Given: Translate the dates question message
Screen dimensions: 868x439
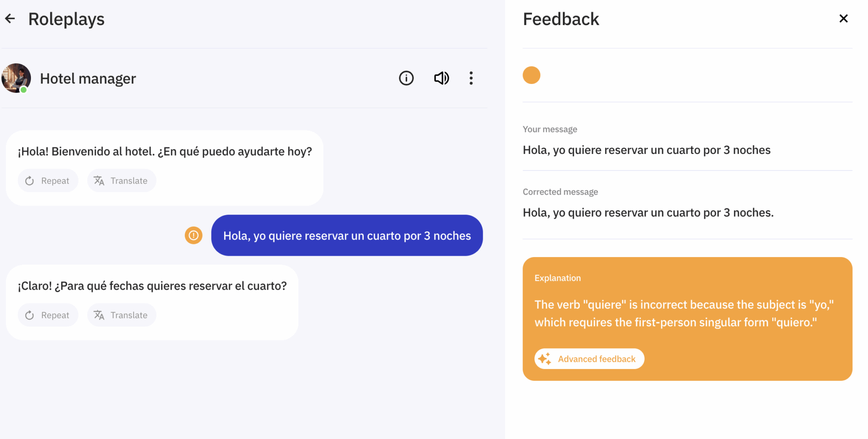Looking at the screenshot, I should point(122,315).
